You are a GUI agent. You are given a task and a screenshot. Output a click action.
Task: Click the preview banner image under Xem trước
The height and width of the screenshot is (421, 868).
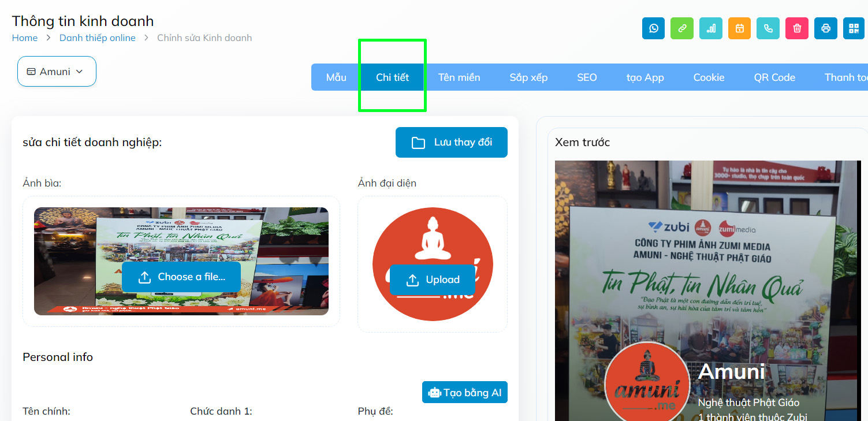(x=707, y=290)
